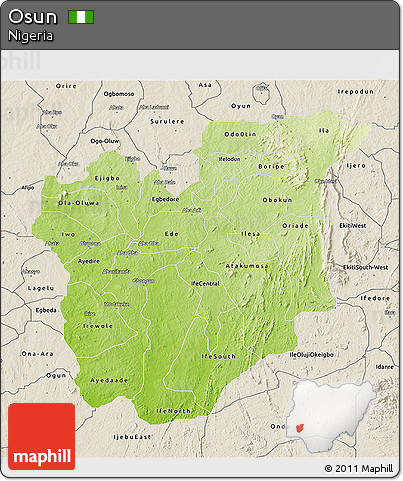This screenshot has width=403, height=481.
Task: Click the IfeNorth district label
Action: pos(174,411)
